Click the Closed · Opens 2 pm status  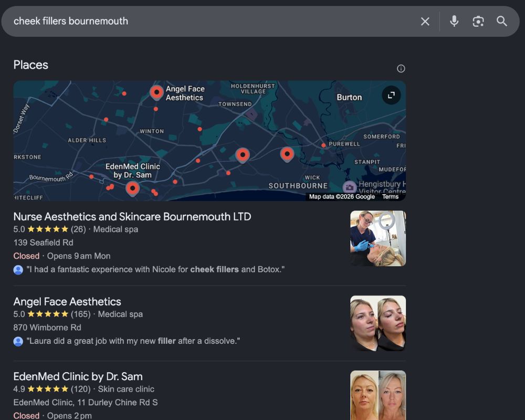click(x=52, y=416)
